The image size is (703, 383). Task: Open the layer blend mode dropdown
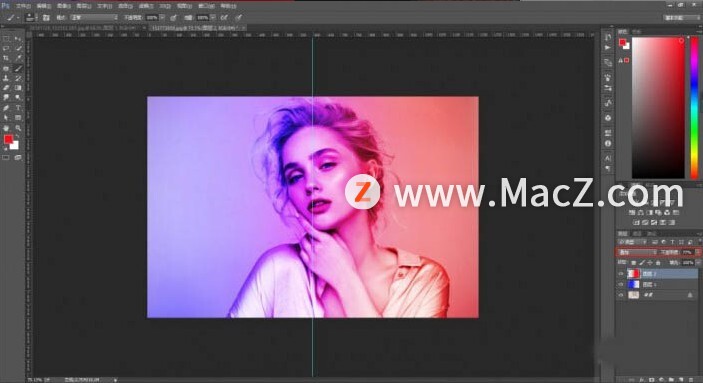click(x=638, y=252)
